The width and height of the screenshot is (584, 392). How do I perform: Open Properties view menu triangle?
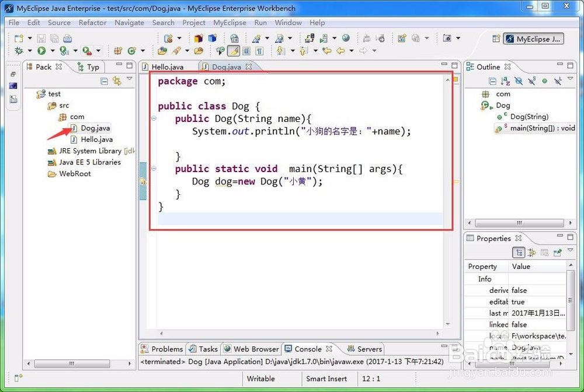pyautogui.click(x=570, y=251)
